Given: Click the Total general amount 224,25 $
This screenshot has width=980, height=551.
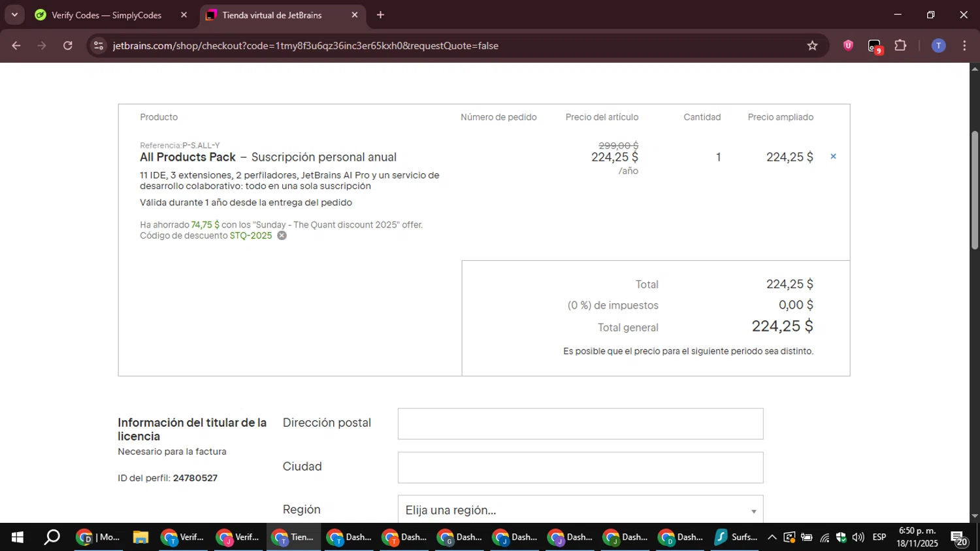Looking at the screenshot, I should tap(782, 326).
